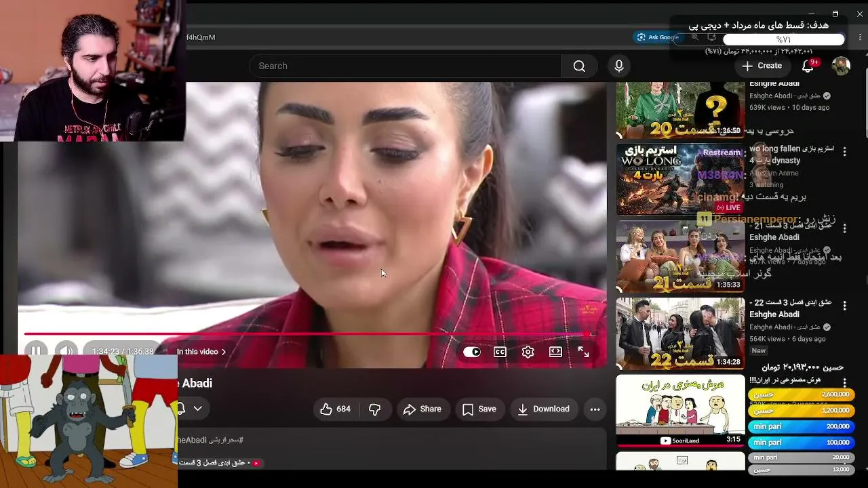Minimize the browser window
Image resolution: width=868 pixels, height=488 pixels.
tap(812, 14)
